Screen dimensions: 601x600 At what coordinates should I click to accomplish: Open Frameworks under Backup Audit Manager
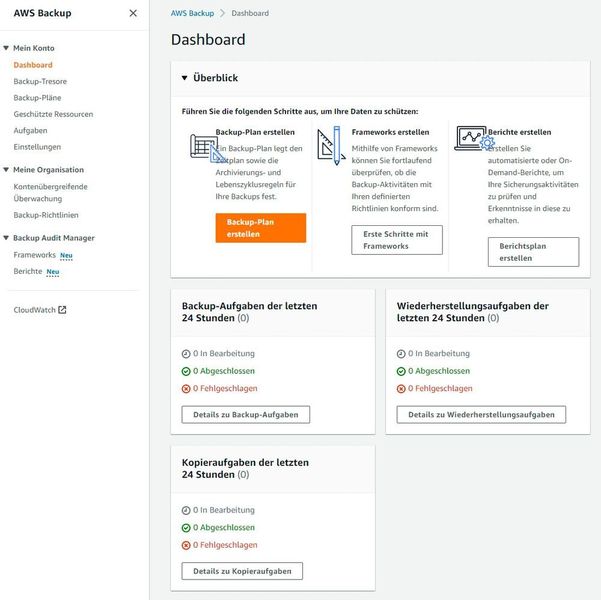[34, 255]
